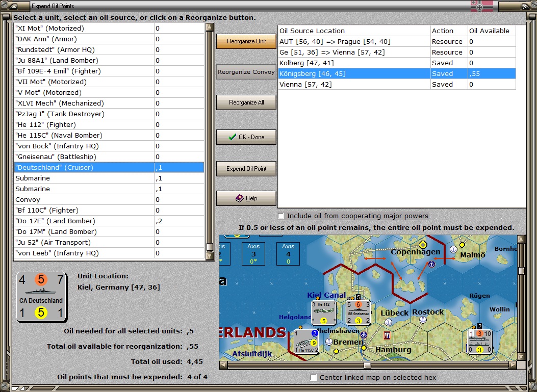Click the white anchor port icon near Malmö
537x392 pixels.
click(x=453, y=249)
